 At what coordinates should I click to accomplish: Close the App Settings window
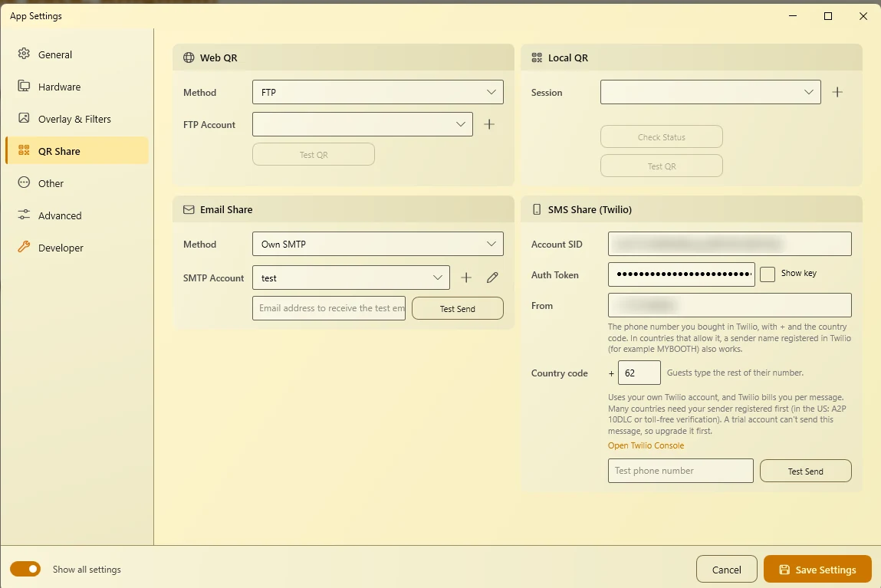pyautogui.click(x=863, y=16)
